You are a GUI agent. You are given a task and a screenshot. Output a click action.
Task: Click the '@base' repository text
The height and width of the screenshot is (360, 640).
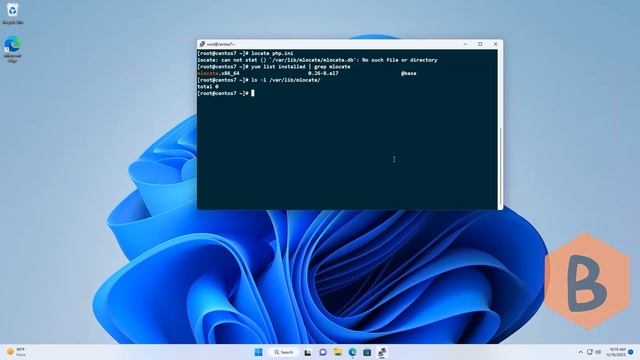[x=409, y=73]
